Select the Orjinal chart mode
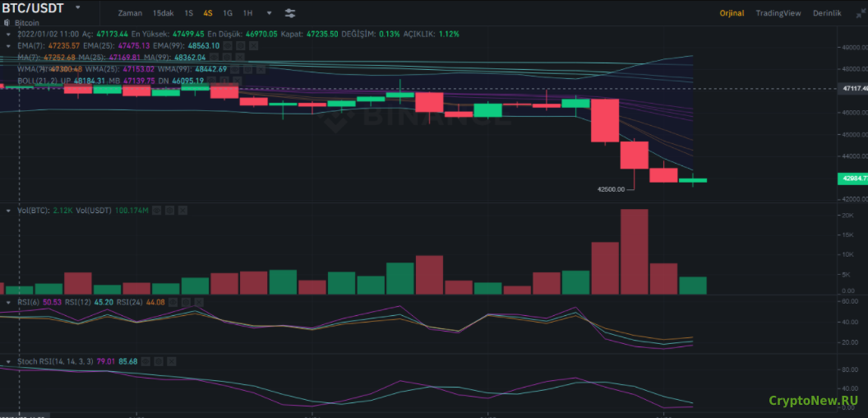 coord(732,12)
